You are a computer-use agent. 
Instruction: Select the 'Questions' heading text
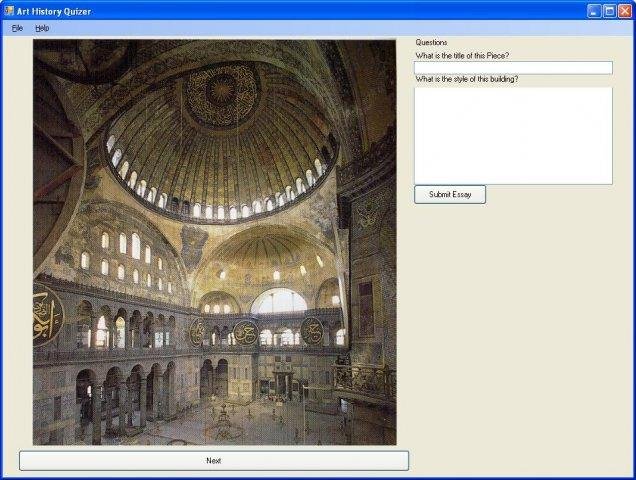click(432, 42)
